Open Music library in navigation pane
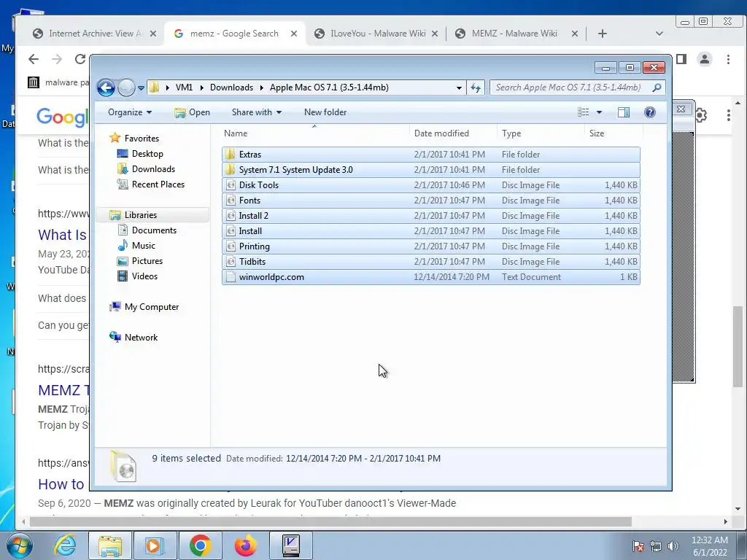747x560 pixels. point(144,245)
